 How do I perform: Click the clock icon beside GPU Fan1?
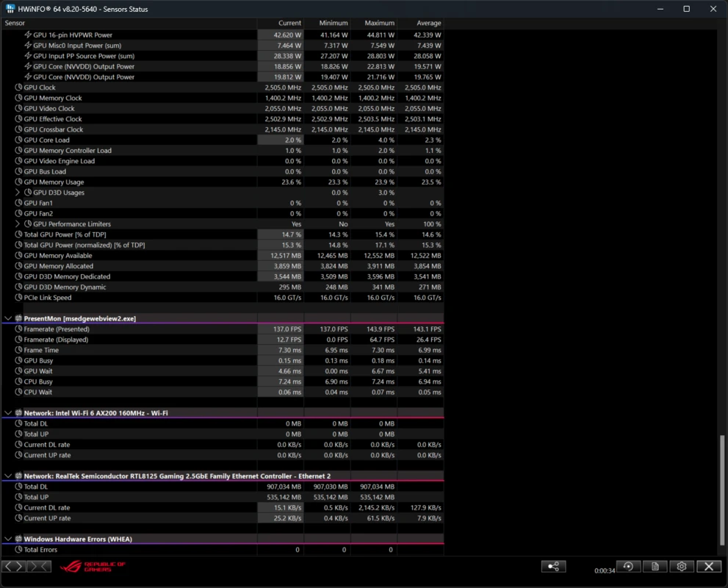[18, 203]
